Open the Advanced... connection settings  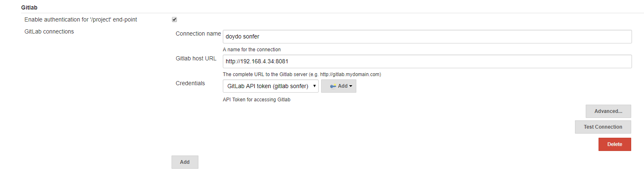[x=608, y=111]
